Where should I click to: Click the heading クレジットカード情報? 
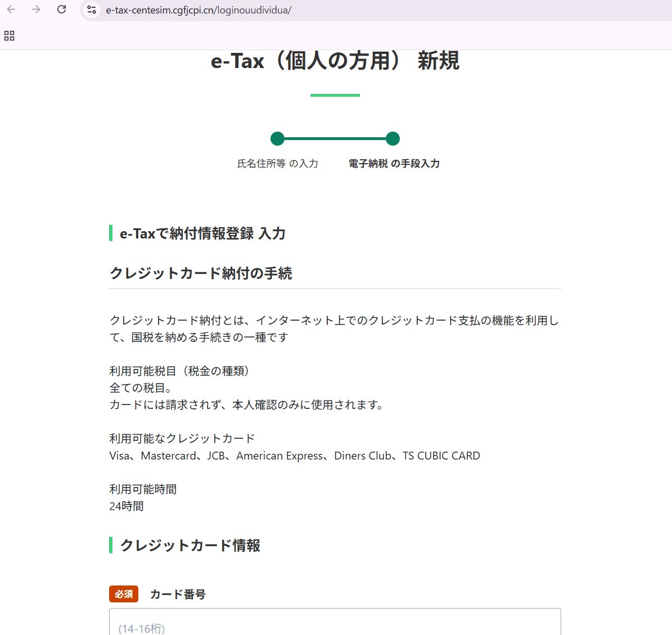[x=190, y=546]
